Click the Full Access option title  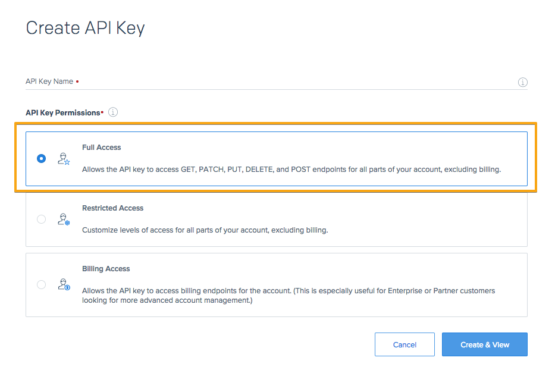pos(102,148)
